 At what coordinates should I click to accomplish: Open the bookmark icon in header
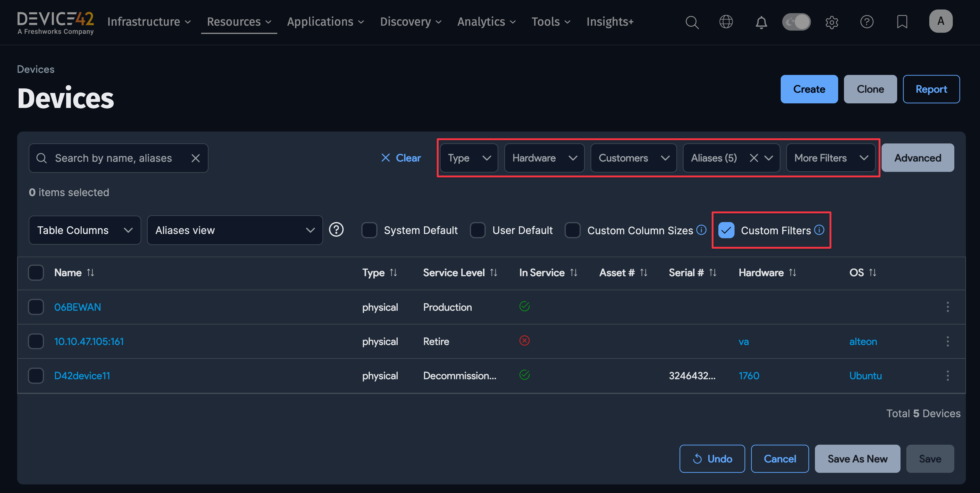coord(902,22)
